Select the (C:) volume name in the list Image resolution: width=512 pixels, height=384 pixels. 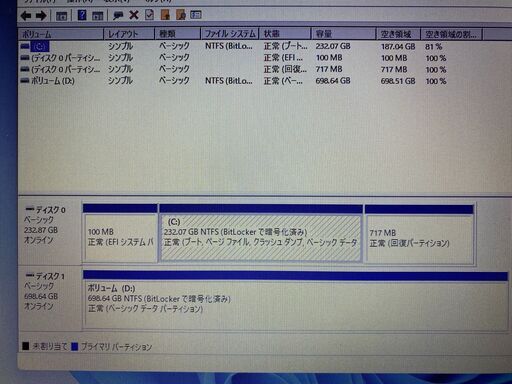(x=40, y=46)
